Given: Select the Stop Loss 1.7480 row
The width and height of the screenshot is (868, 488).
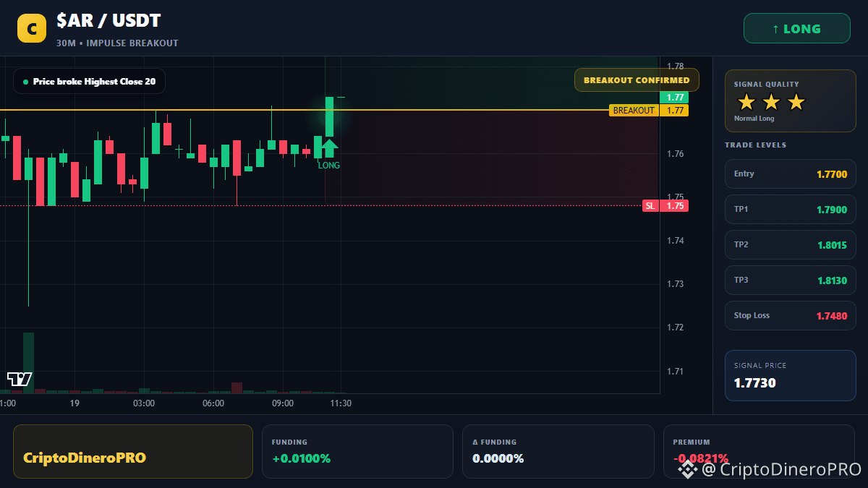Looking at the screenshot, I should coord(791,315).
